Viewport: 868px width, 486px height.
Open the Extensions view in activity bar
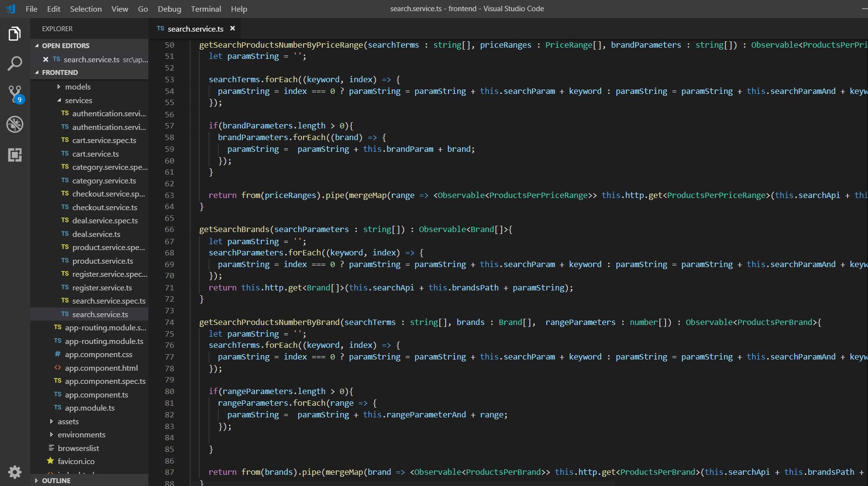[x=15, y=155]
